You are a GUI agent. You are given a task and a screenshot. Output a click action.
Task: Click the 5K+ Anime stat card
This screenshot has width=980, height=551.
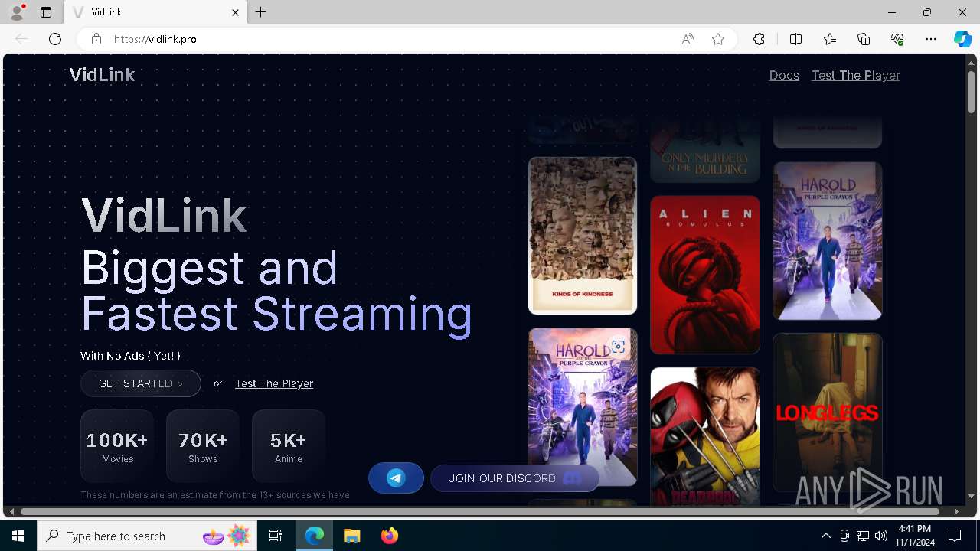289,446
